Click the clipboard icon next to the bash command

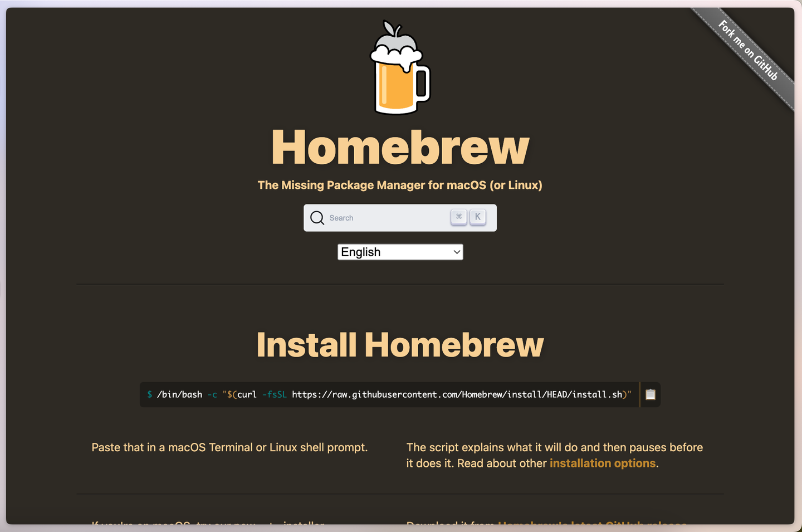(x=650, y=394)
